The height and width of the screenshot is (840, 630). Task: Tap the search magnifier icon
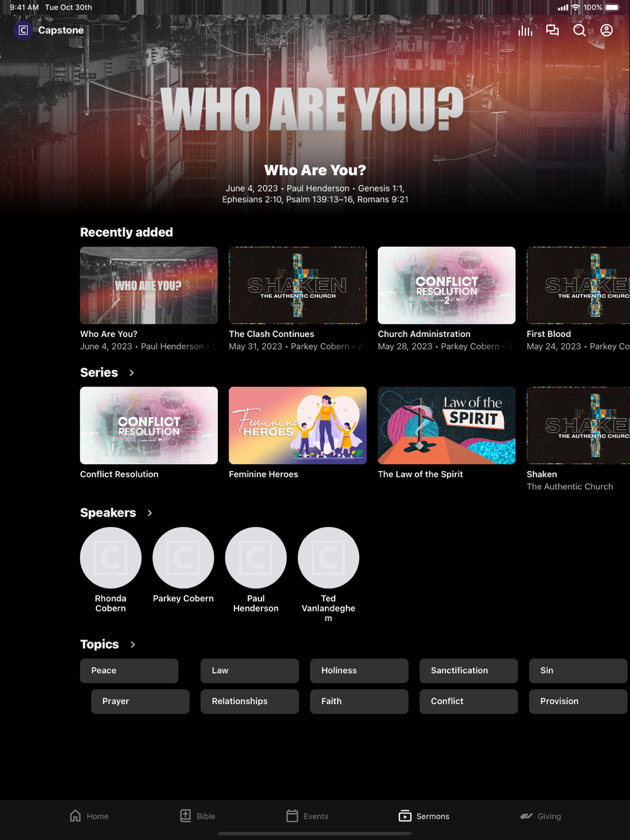pos(580,30)
